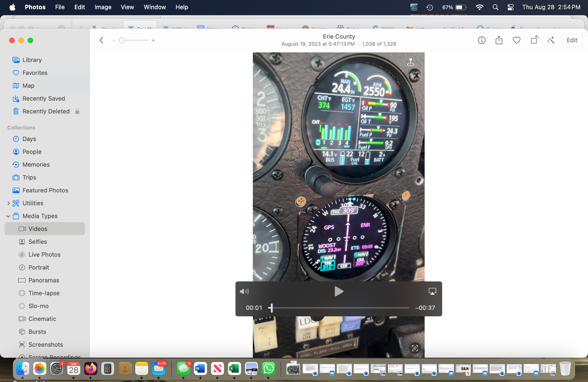588x382 pixels.
Task: Open the Photos app menu
Action: pyautogui.click(x=35, y=7)
